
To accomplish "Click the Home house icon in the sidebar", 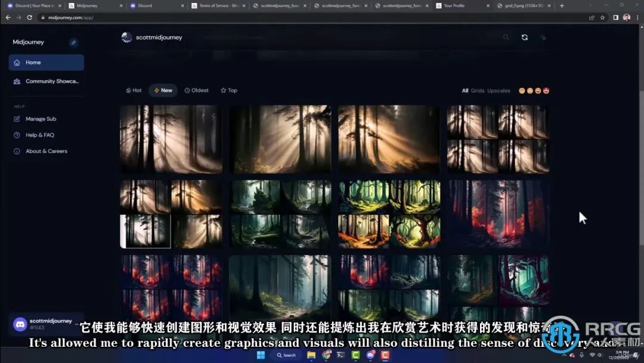I will pos(17,63).
